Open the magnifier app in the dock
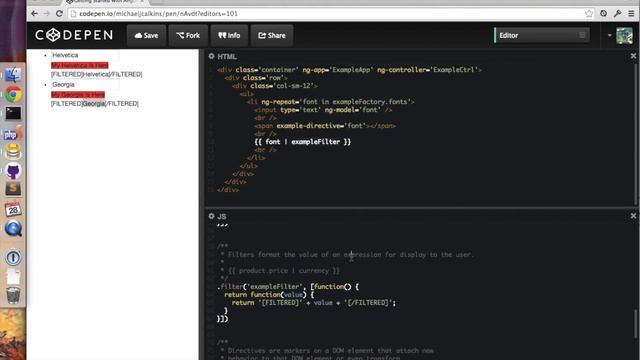640x360 pixels. point(13,229)
